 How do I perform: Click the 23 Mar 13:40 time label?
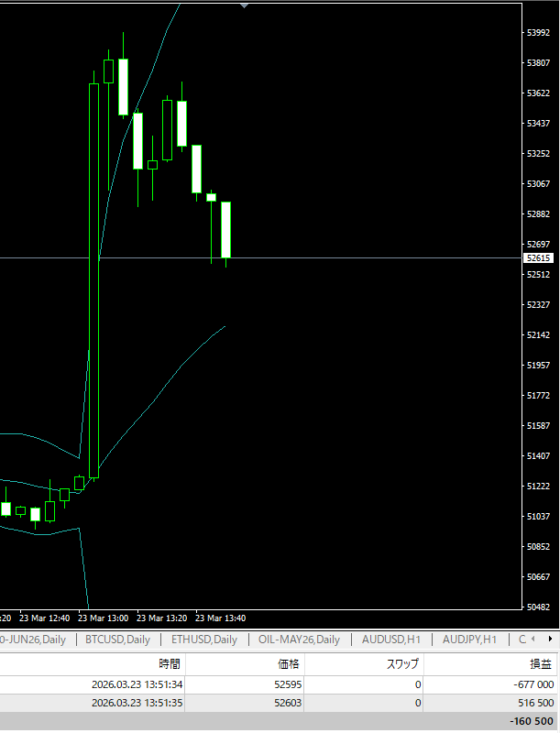pyautogui.click(x=221, y=618)
